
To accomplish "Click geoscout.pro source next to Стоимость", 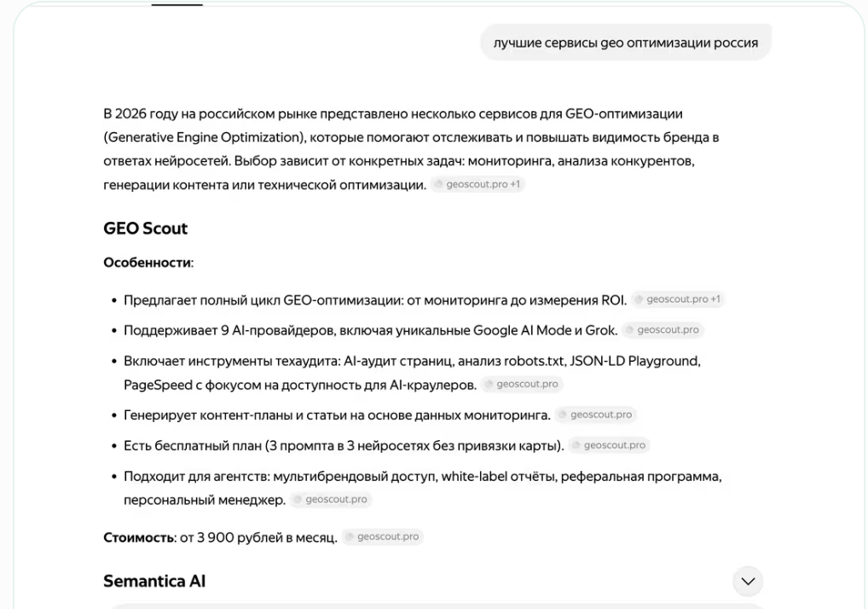I will [383, 537].
